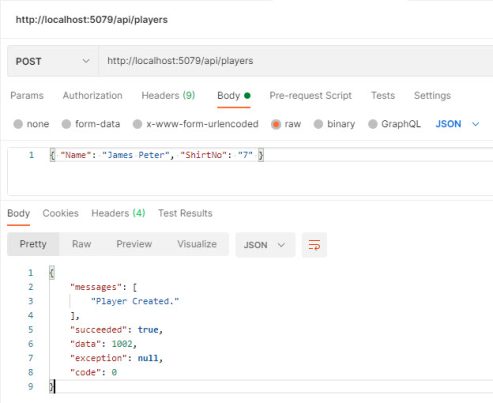Select the raw body radio button
493x403 pixels.
pyautogui.click(x=276, y=124)
